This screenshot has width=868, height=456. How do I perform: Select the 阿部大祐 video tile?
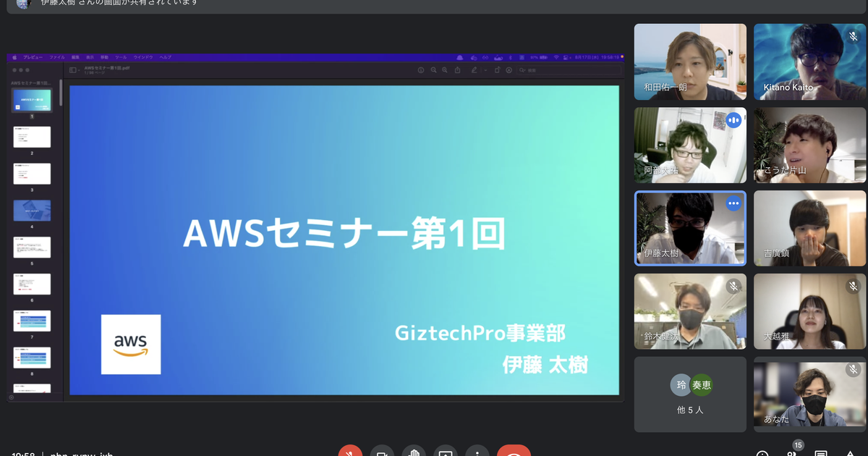coord(690,145)
